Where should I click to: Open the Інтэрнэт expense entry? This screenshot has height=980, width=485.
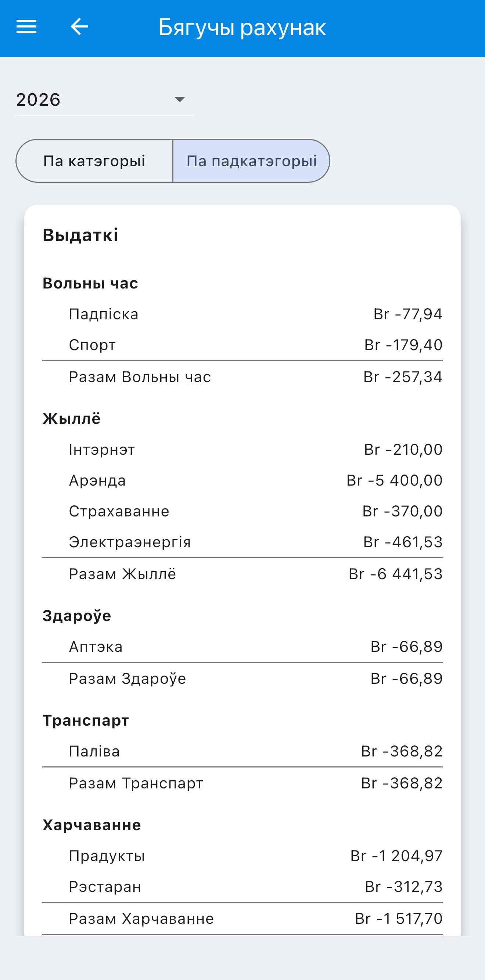point(242,450)
